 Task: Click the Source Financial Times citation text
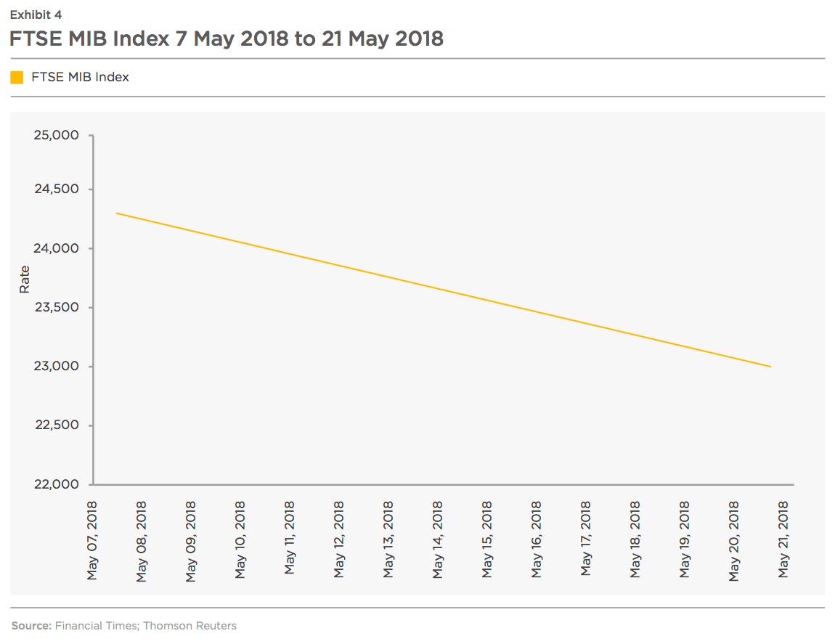123,626
